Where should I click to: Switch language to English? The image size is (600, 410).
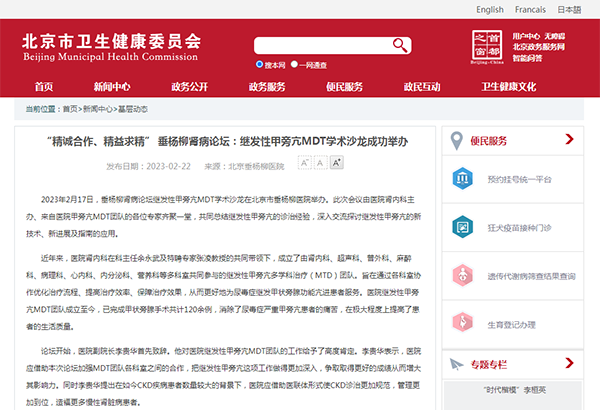tap(490, 9)
